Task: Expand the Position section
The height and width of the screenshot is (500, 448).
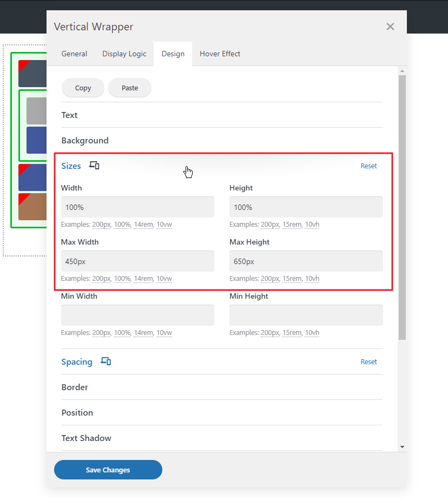Action: [222, 413]
